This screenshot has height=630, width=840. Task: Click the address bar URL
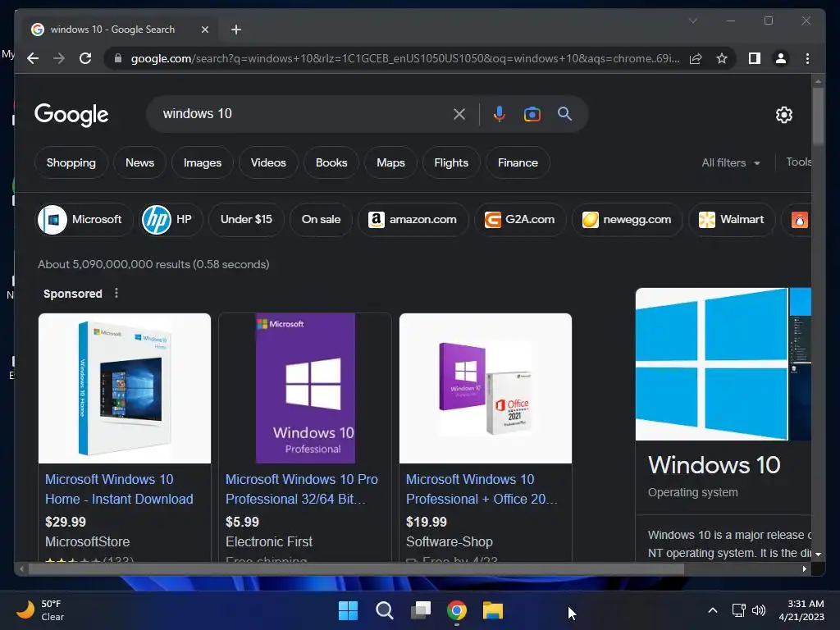pos(405,58)
